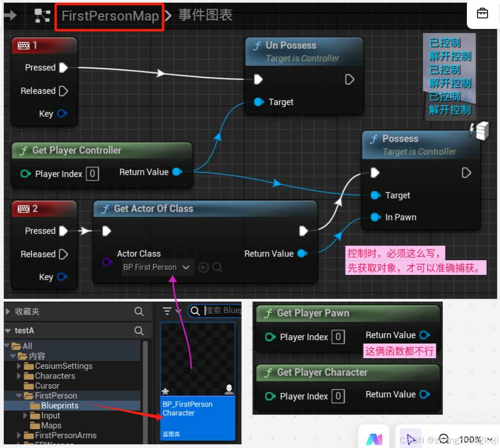500x448 pixels.
Task: Click the In Pawn pin on Possess
Action: coord(376,217)
